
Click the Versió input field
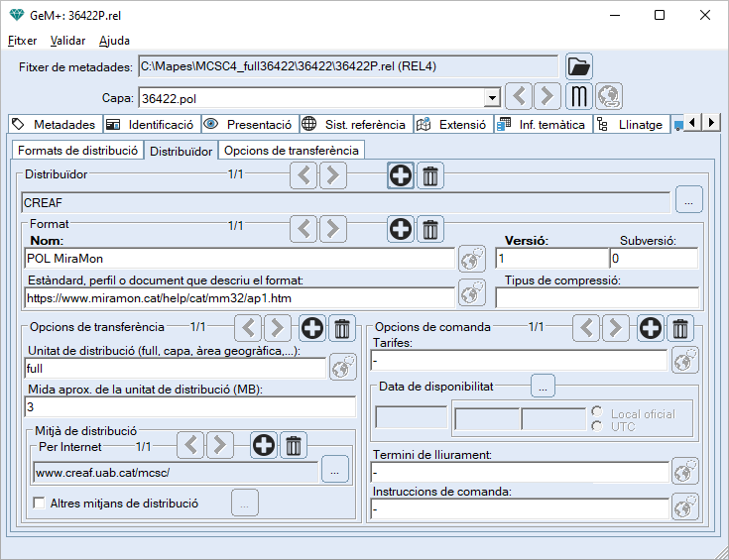click(551, 258)
